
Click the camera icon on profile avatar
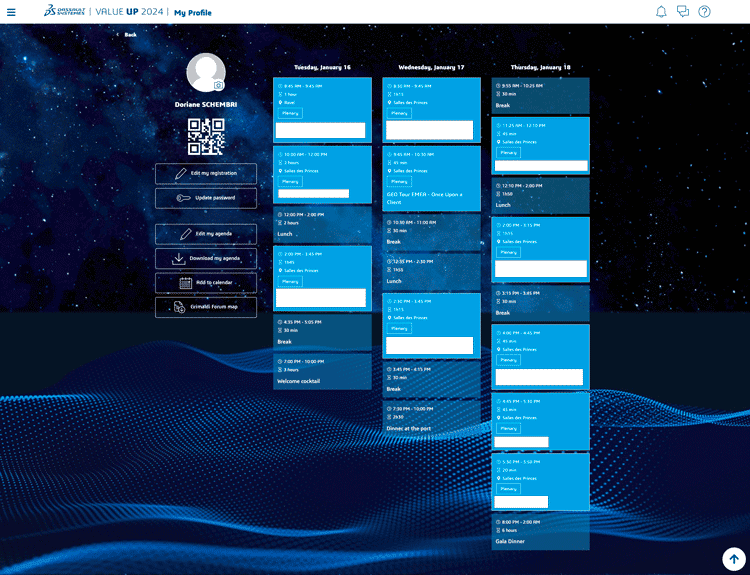[219, 86]
